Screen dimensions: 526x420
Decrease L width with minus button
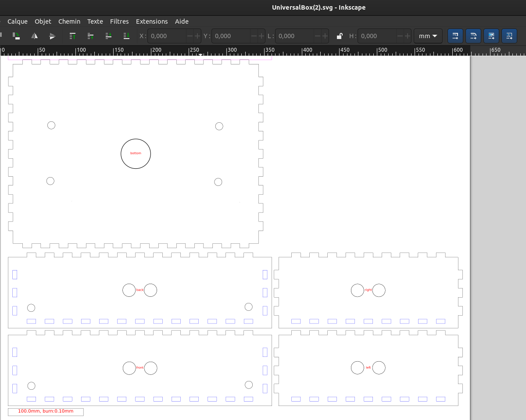coord(318,36)
